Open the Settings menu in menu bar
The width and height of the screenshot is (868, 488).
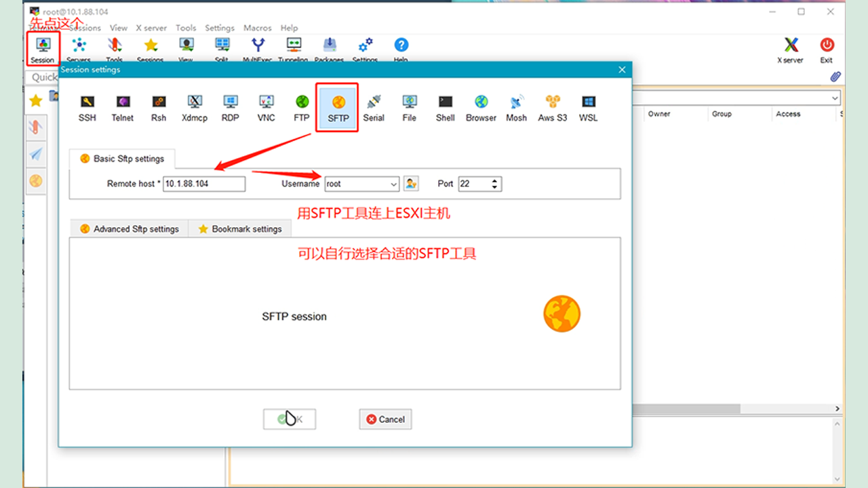click(220, 28)
